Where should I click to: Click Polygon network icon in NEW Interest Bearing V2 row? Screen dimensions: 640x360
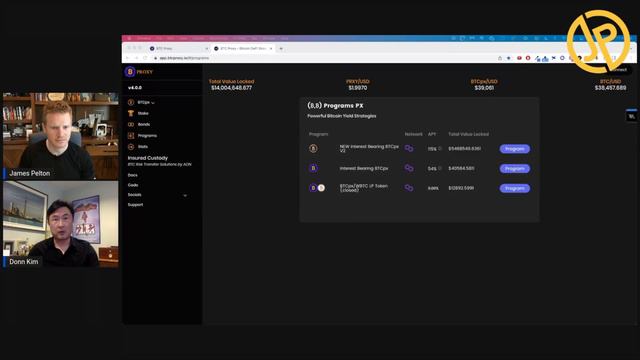[409, 149]
